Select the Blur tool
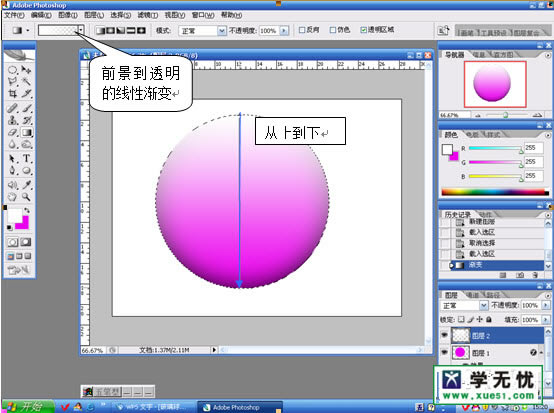The image size is (554, 413). pos(13,144)
